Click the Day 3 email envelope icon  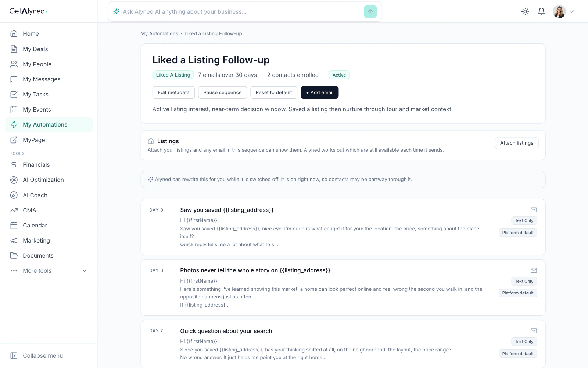point(534,270)
